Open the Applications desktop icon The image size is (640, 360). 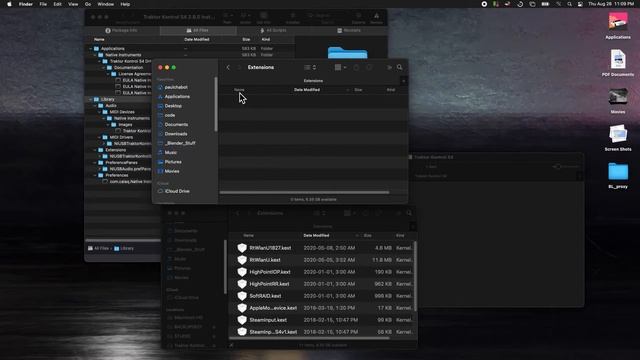618,26
